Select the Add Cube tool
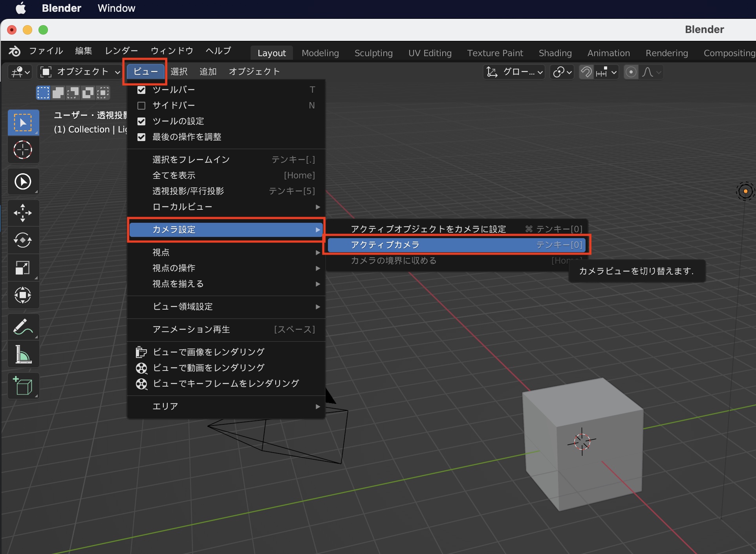 click(x=23, y=385)
